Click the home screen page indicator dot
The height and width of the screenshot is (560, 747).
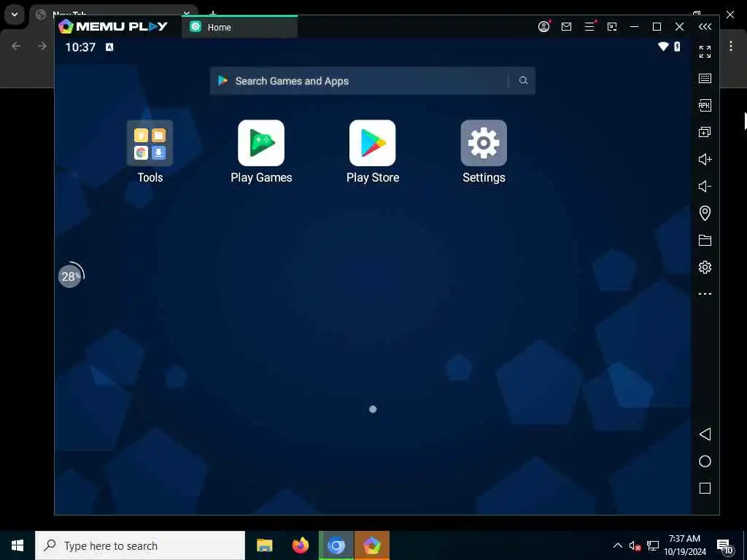click(x=373, y=409)
